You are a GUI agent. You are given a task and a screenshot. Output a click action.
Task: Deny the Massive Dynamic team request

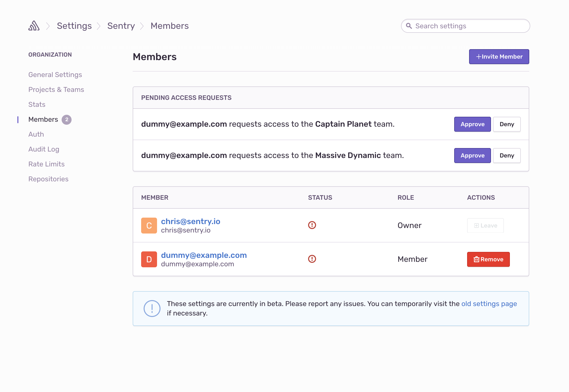pos(507,156)
